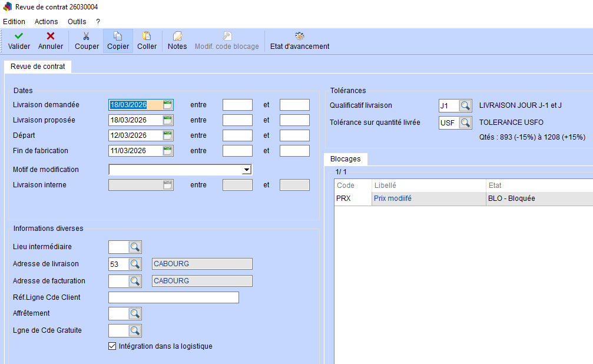Click the Prix modifié blocage link
Image resolution: width=593 pixels, height=364 pixels.
click(392, 199)
